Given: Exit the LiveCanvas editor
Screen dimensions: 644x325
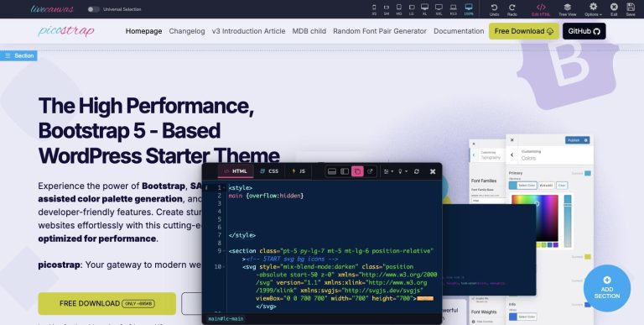Looking at the screenshot, I should click(x=614, y=9).
